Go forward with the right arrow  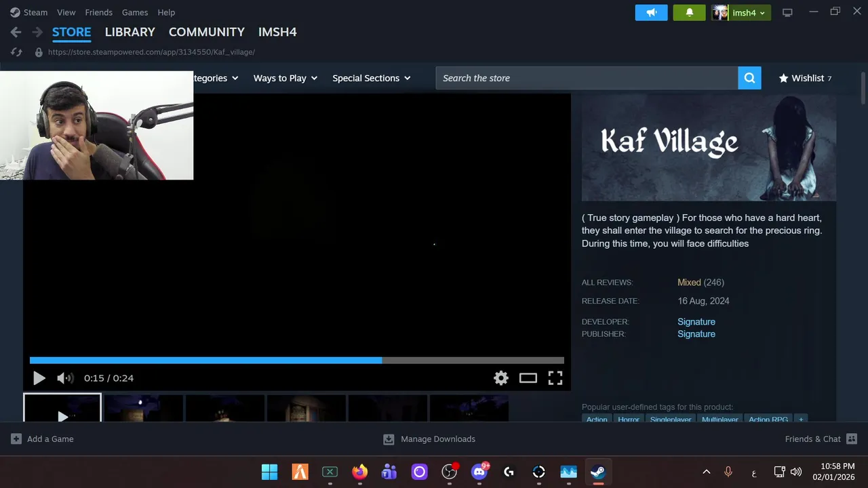[x=37, y=32]
